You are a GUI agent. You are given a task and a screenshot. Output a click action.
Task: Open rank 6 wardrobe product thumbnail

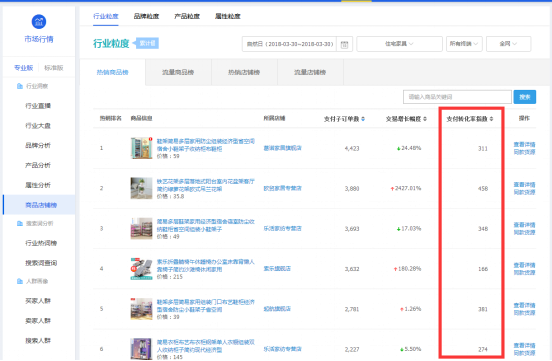[x=141, y=349]
